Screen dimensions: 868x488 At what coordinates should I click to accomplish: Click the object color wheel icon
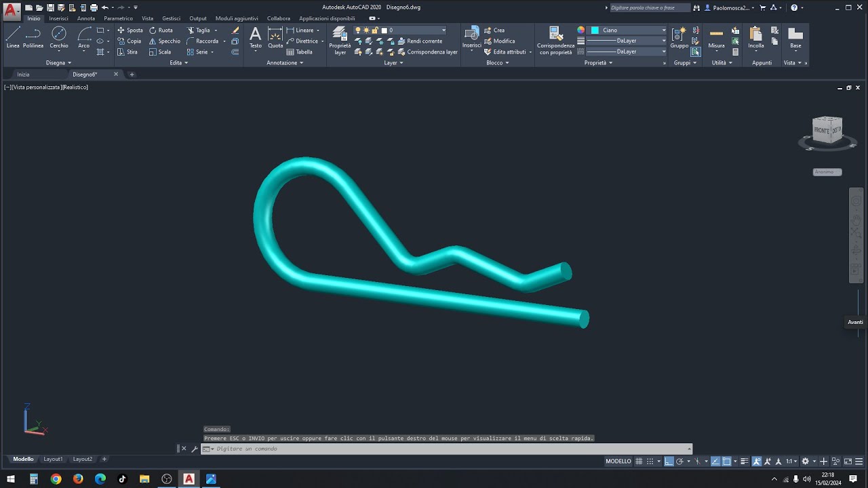580,30
